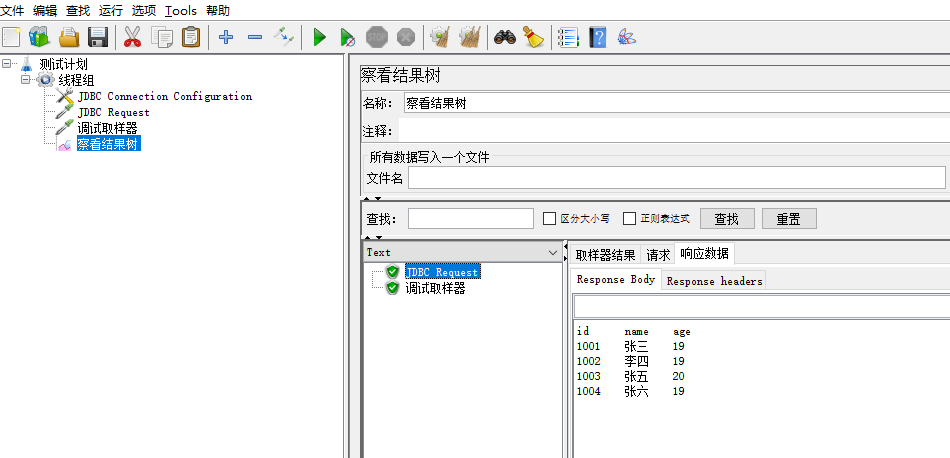950x458 pixels.
Task: Open the 运行 menu
Action: point(111,11)
